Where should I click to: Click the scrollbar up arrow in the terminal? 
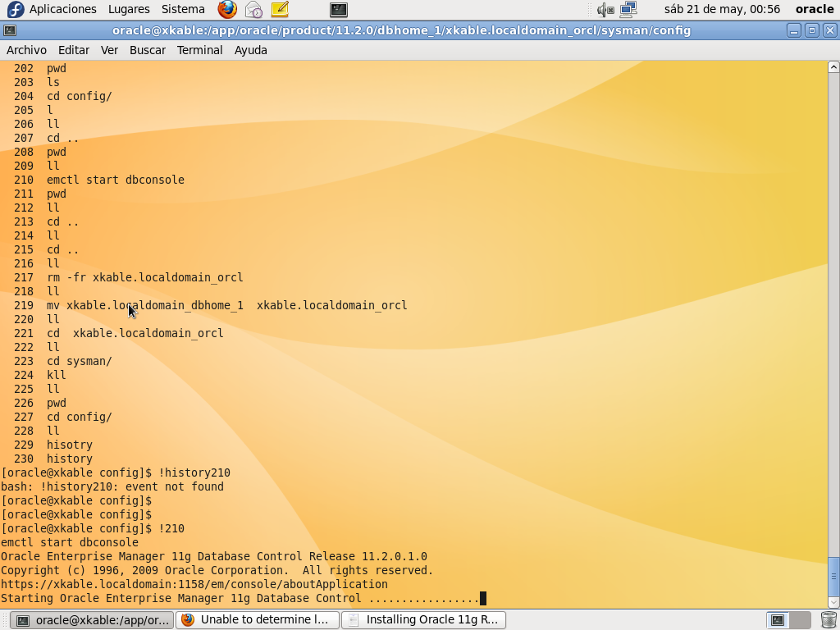click(x=833, y=67)
